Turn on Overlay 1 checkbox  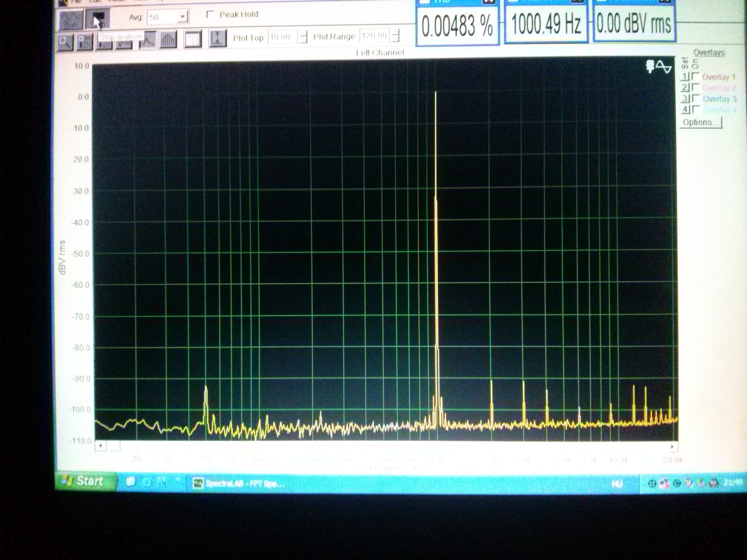pyautogui.click(x=696, y=77)
